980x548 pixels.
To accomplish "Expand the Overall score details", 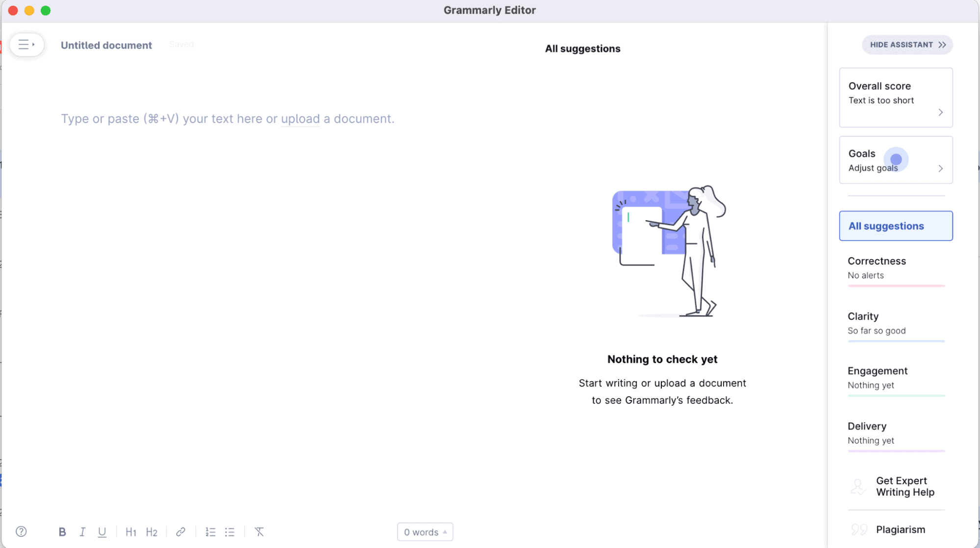I will coord(940,112).
